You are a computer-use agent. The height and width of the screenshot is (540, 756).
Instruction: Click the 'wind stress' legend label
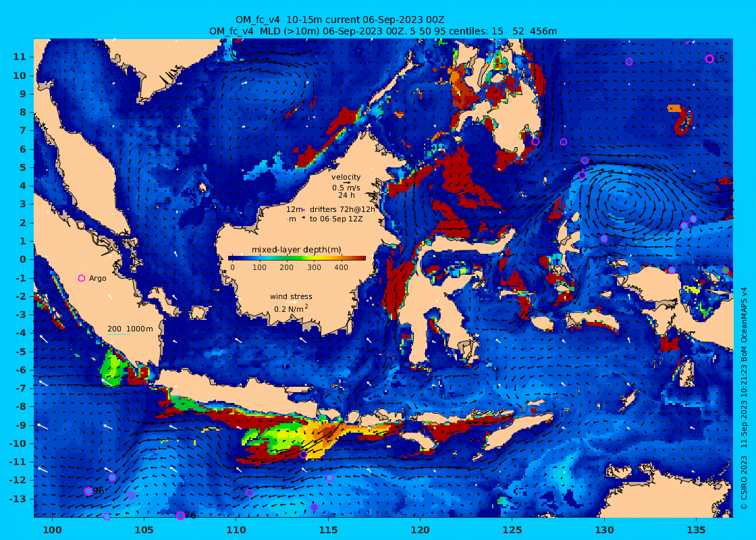(291, 296)
